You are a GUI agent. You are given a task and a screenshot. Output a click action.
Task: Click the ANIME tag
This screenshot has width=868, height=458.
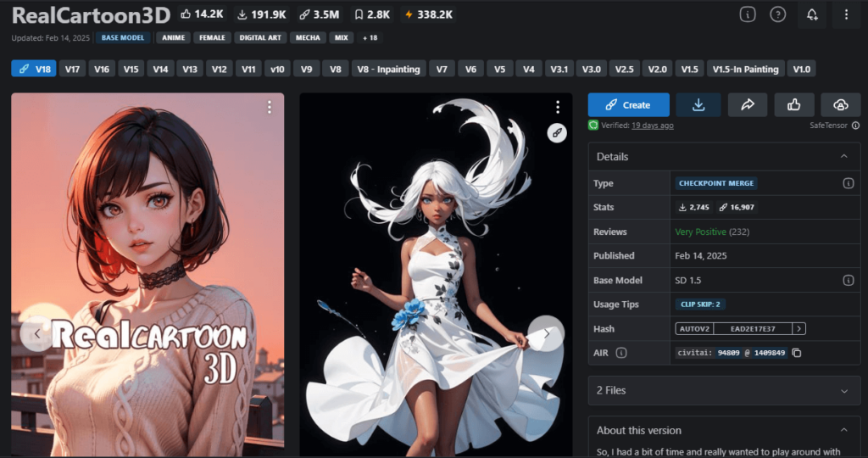[x=173, y=37]
